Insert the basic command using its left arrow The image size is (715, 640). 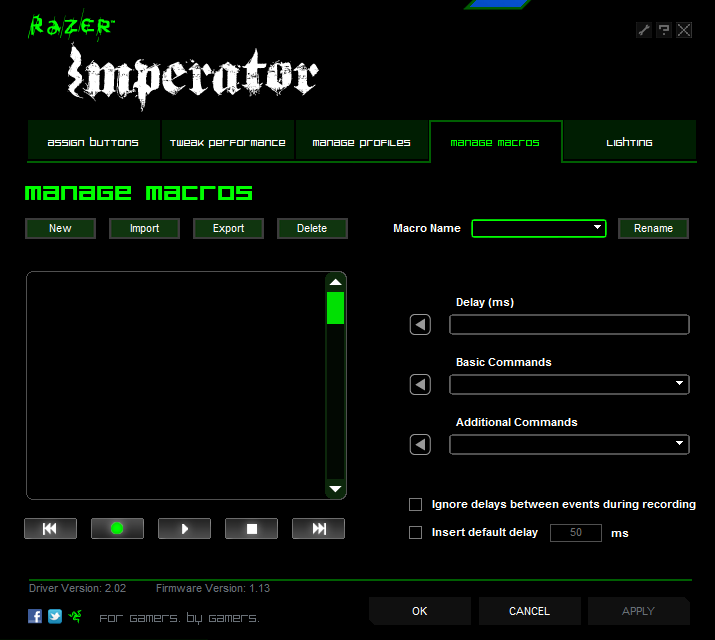[420, 385]
